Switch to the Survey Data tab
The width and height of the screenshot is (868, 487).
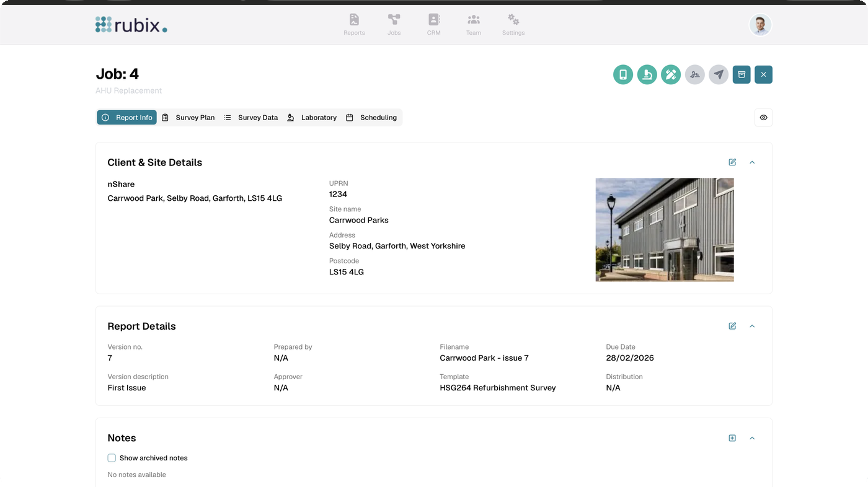click(x=250, y=118)
